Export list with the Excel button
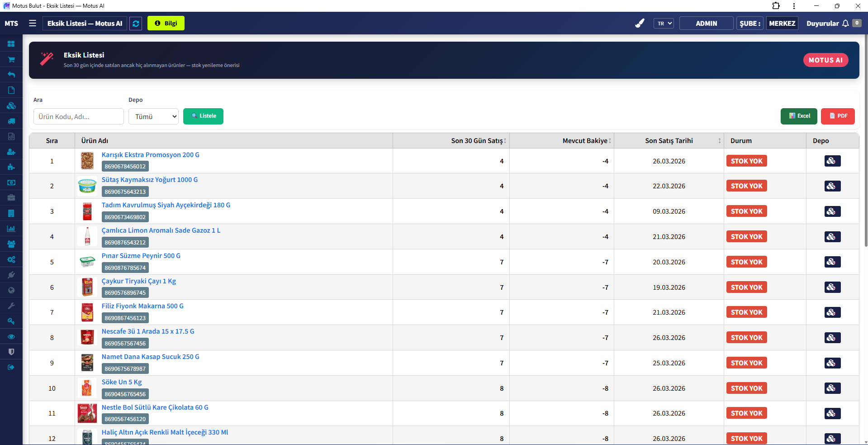The width and height of the screenshot is (868, 445). click(x=798, y=116)
